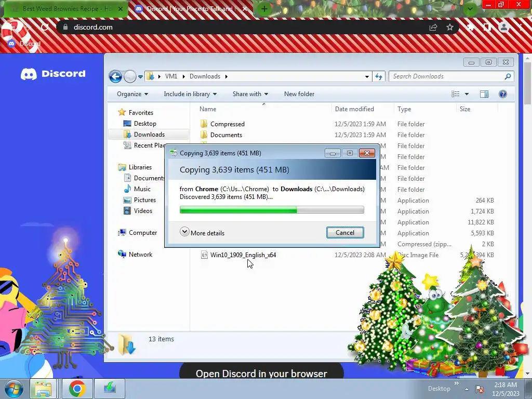This screenshot has width=532, height=399.
Task: Toggle the preview pane icon
Action: (484, 94)
